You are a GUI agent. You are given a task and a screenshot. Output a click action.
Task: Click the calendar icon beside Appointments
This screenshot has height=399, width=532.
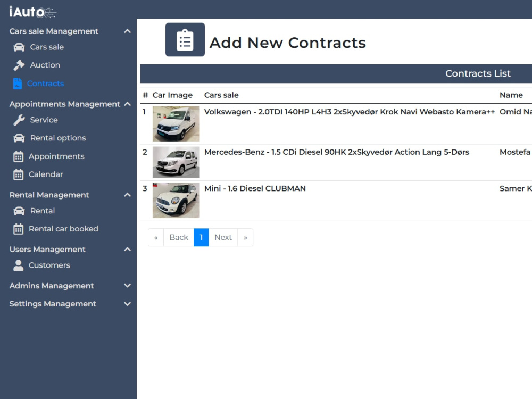[x=18, y=156]
